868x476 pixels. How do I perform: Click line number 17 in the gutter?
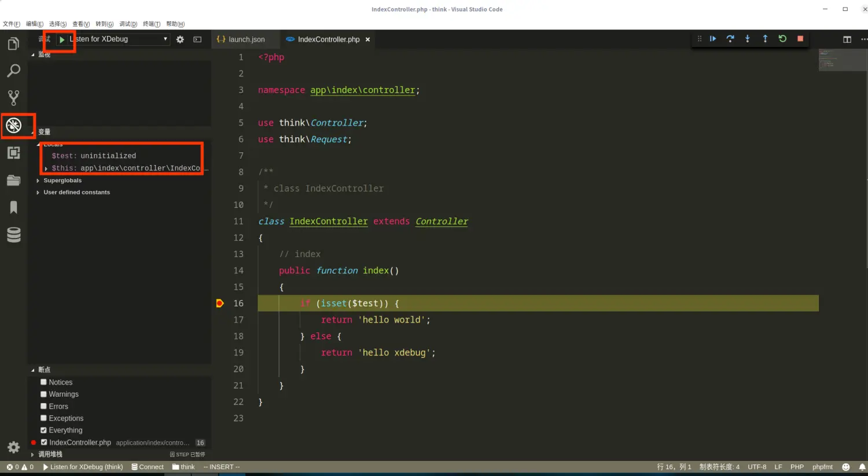click(x=238, y=320)
